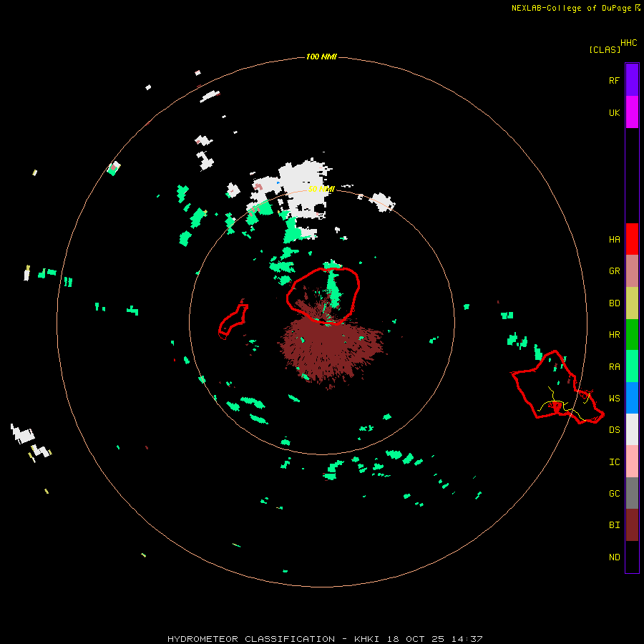This screenshot has height=644, width=644.
Task: Click the '50 NMI' range ring label
Action: pyautogui.click(x=321, y=189)
